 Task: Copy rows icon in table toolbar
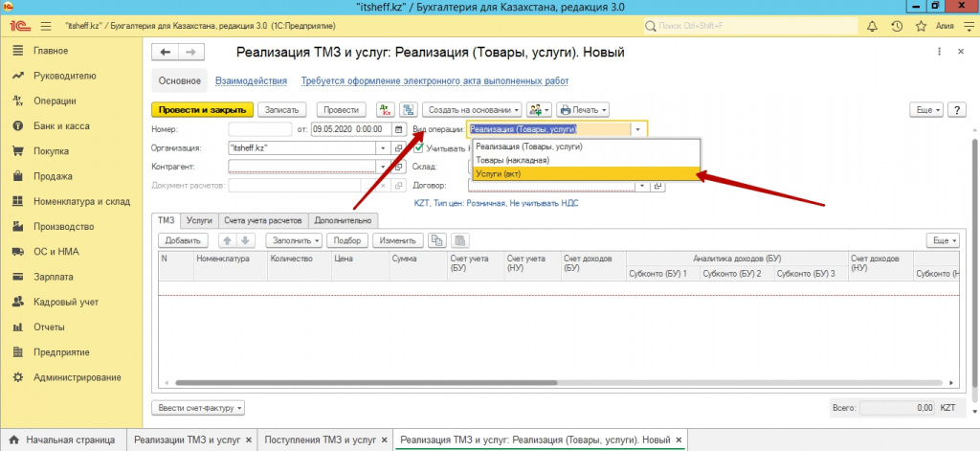[x=437, y=240]
